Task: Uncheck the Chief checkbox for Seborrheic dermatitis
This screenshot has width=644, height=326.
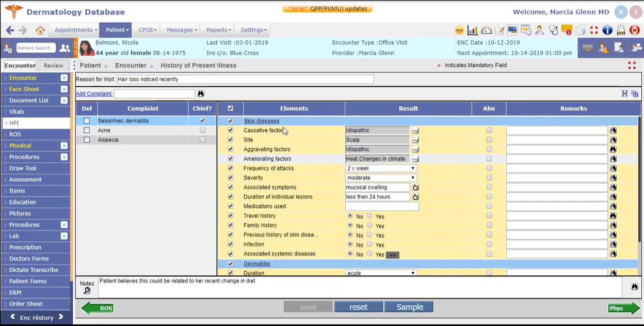Action: click(202, 120)
